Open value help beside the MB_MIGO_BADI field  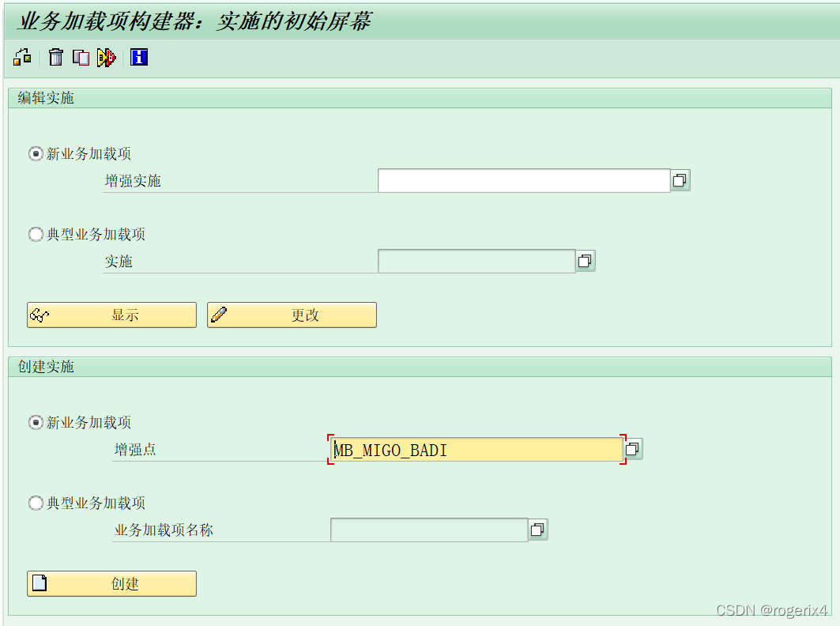tap(632, 448)
